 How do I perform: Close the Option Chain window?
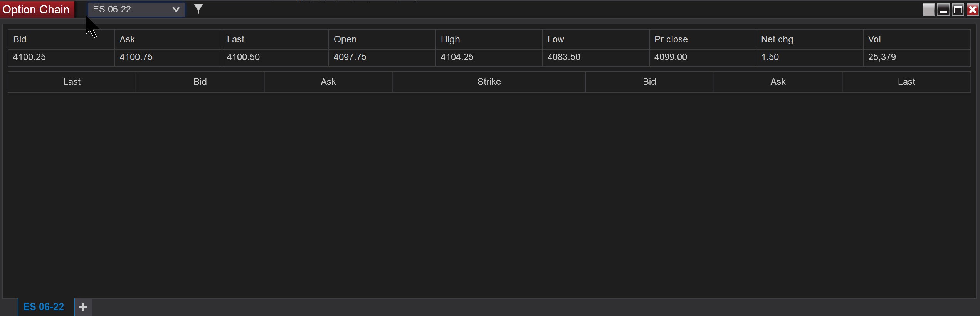tap(972, 10)
